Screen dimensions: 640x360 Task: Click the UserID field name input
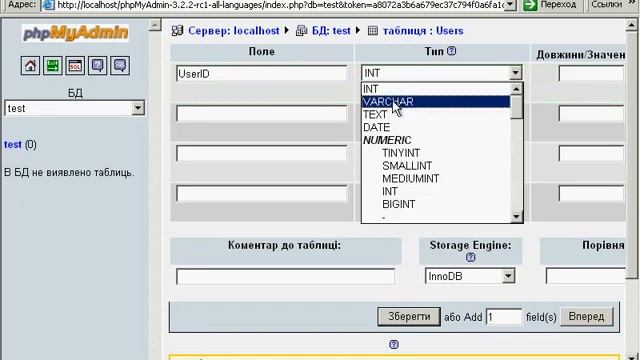coord(262,74)
